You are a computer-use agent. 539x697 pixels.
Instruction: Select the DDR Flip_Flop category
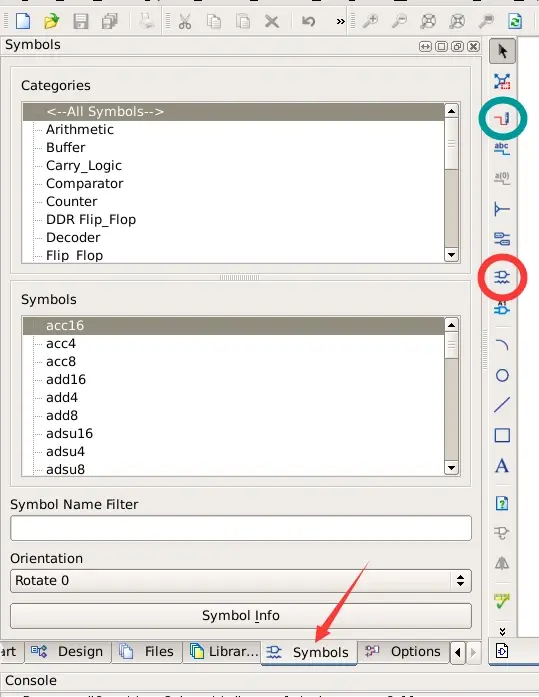click(91, 220)
